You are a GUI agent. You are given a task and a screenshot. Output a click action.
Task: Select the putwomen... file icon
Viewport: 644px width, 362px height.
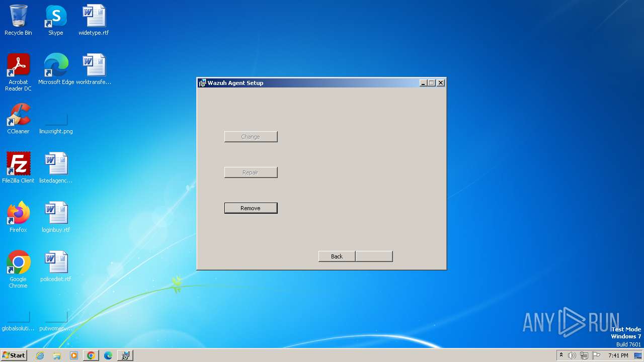coord(56,321)
